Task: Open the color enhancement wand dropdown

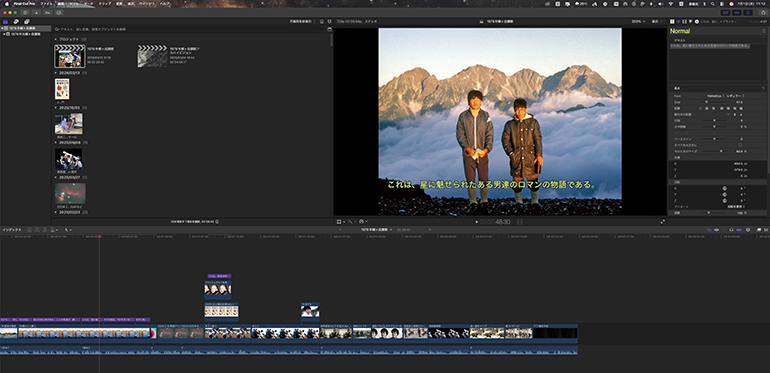Action: click(352, 221)
